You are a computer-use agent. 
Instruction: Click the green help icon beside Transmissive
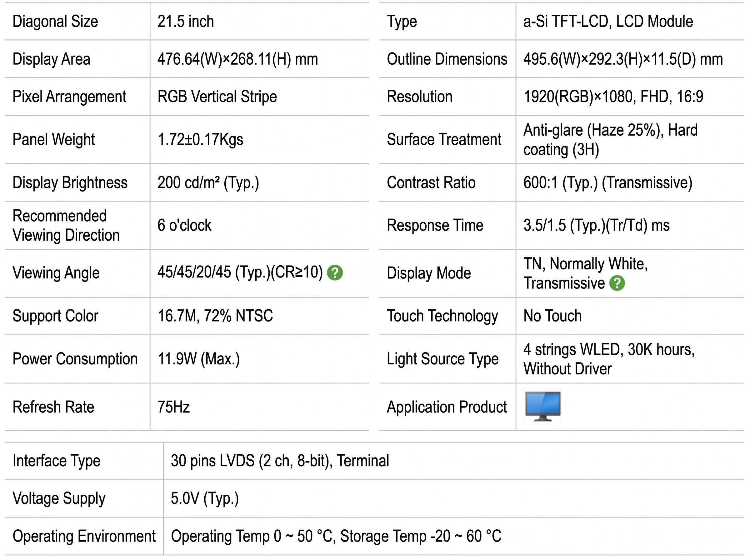tap(617, 283)
